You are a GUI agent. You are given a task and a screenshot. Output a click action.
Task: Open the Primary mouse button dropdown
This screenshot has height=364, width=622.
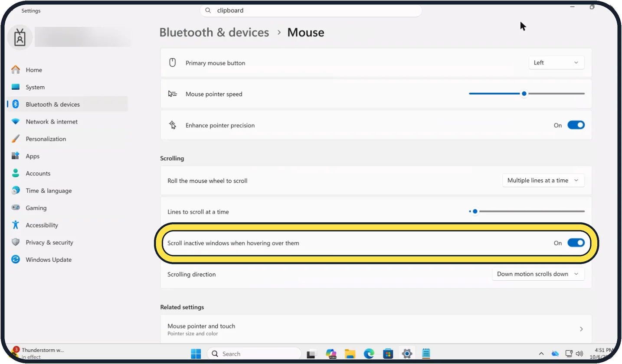(557, 63)
